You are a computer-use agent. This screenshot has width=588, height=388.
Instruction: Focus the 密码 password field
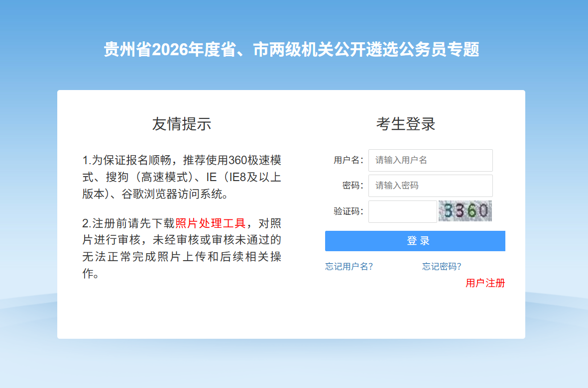pyautogui.click(x=430, y=186)
